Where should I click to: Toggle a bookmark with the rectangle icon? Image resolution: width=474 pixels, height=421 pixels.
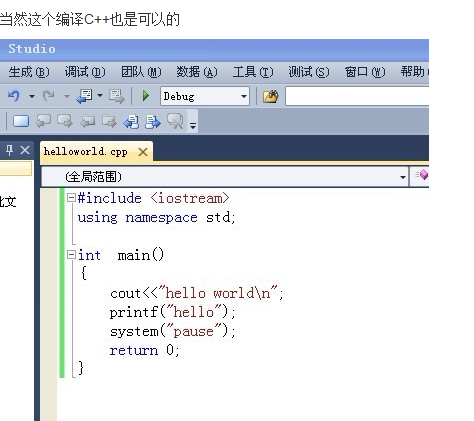pos(21,121)
